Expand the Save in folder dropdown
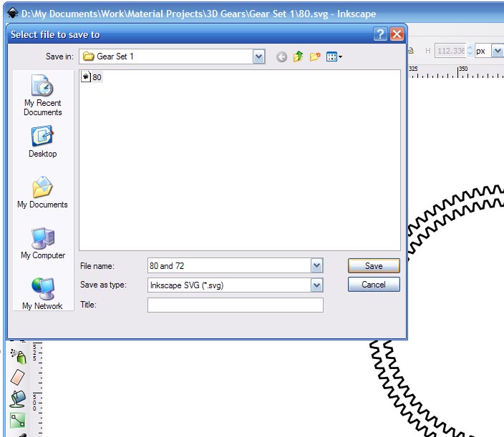 (258, 57)
